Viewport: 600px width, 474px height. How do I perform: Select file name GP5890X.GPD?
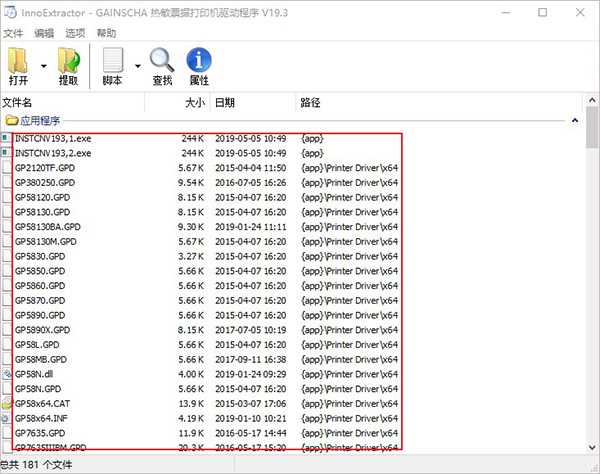click(x=42, y=330)
